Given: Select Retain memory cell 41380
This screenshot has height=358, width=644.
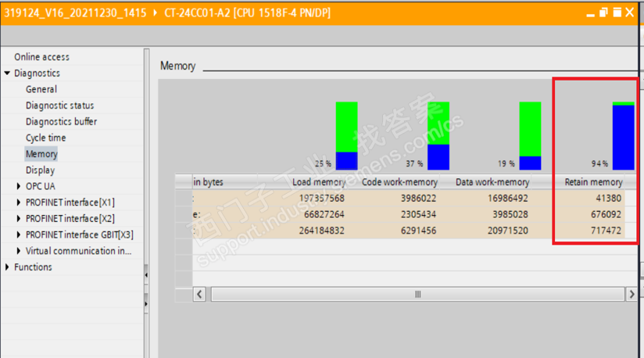Looking at the screenshot, I should tap(609, 199).
